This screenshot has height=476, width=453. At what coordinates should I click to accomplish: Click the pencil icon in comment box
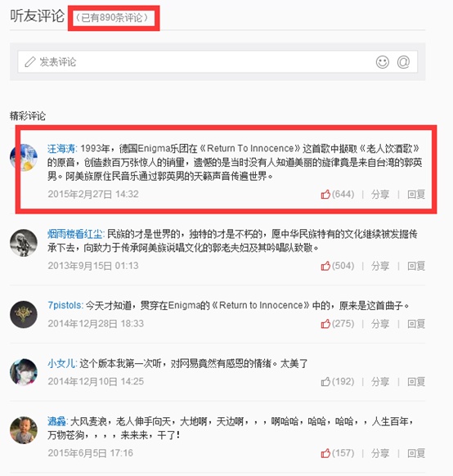[x=30, y=62]
